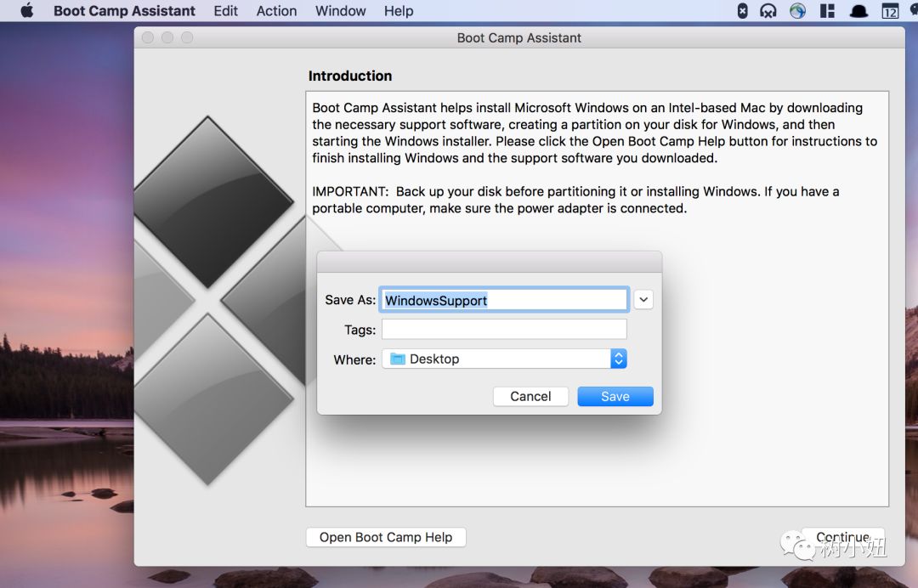Open the calendar 12 menu bar icon
918x588 pixels.
pyautogui.click(x=890, y=11)
